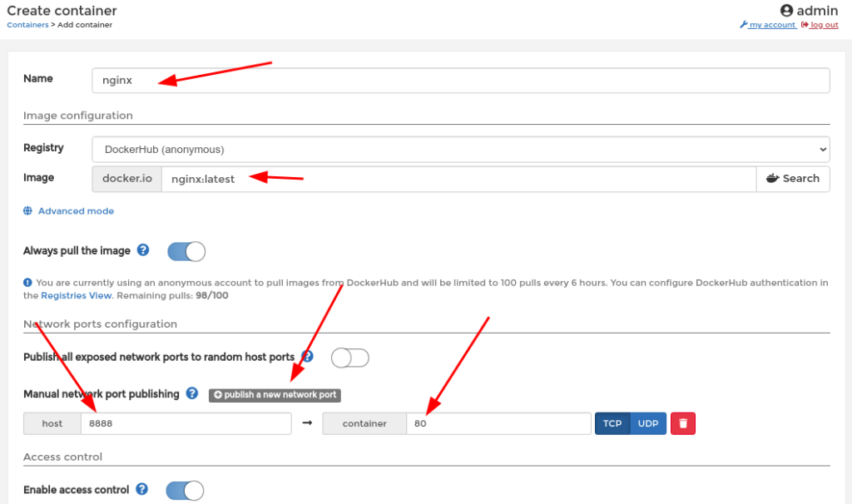Click the admin user avatar icon
The image size is (852, 504).
[786, 11]
